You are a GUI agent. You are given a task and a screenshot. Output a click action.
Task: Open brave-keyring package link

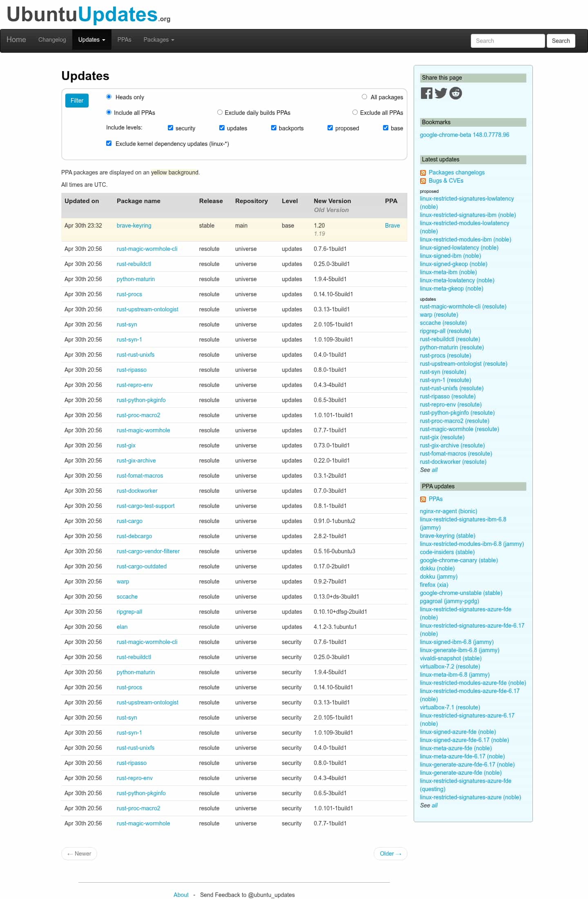point(134,226)
